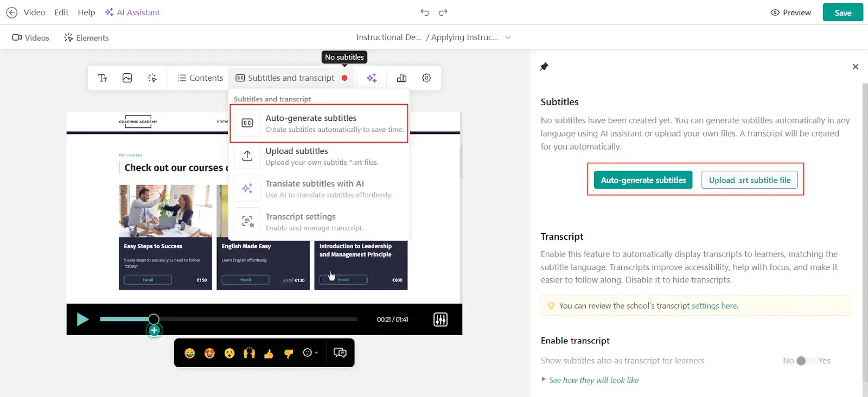Click the pin icon in side panel
Image resolution: width=868 pixels, height=397 pixels.
pos(544,67)
